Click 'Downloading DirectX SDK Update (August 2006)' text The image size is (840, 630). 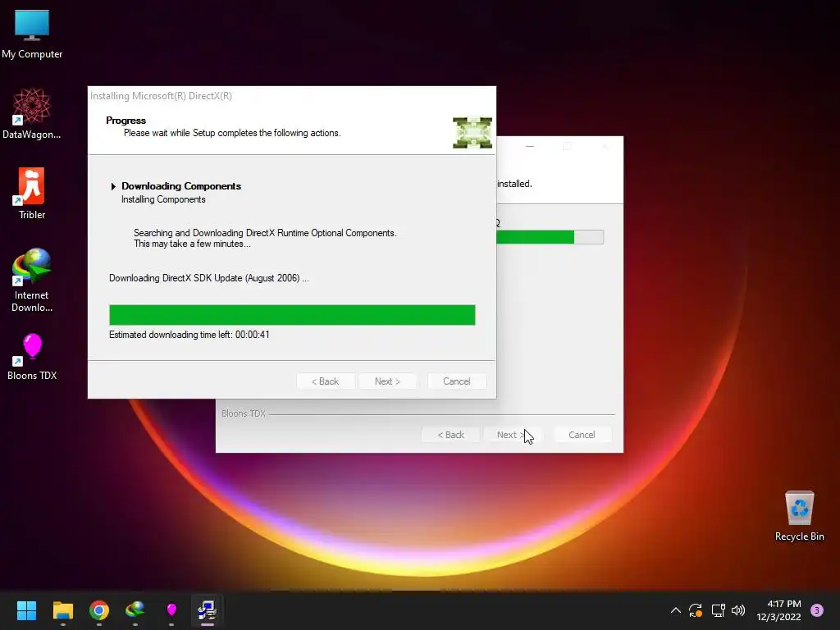[x=209, y=278]
